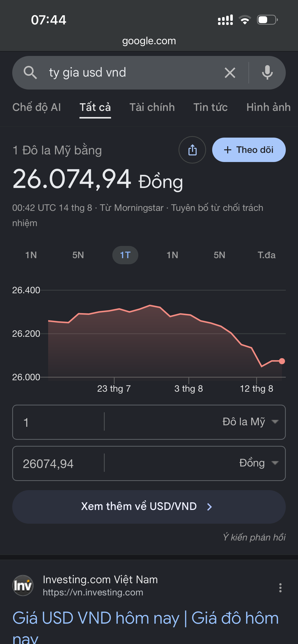Clear the search query with the X icon
Screen dimensions: 298x644
coord(230,73)
